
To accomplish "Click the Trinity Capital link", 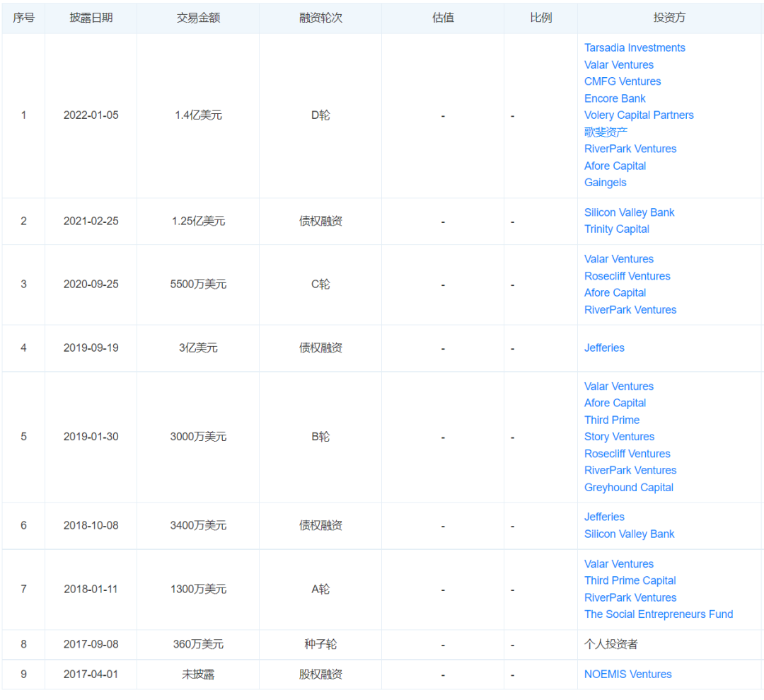I will 616,229.
